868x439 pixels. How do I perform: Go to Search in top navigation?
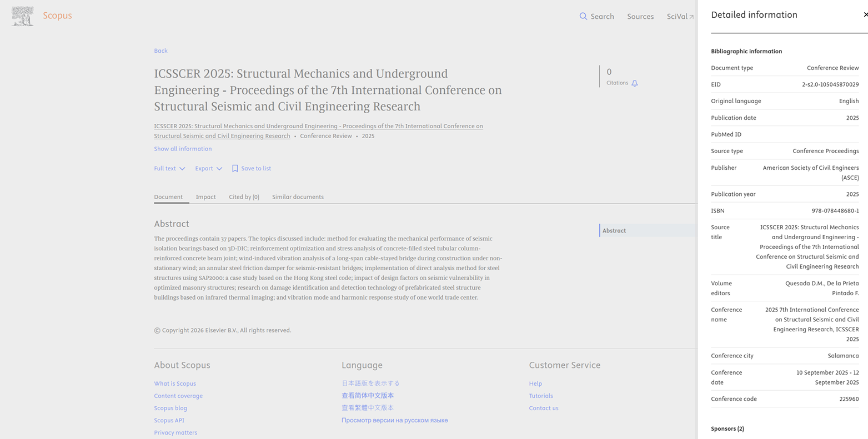pyautogui.click(x=596, y=17)
